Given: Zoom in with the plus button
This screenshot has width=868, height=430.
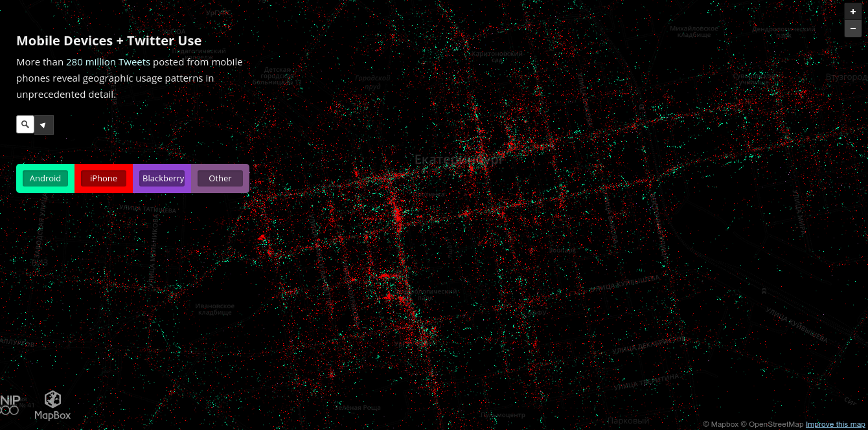Looking at the screenshot, I should pyautogui.click(x=852, y=12).
